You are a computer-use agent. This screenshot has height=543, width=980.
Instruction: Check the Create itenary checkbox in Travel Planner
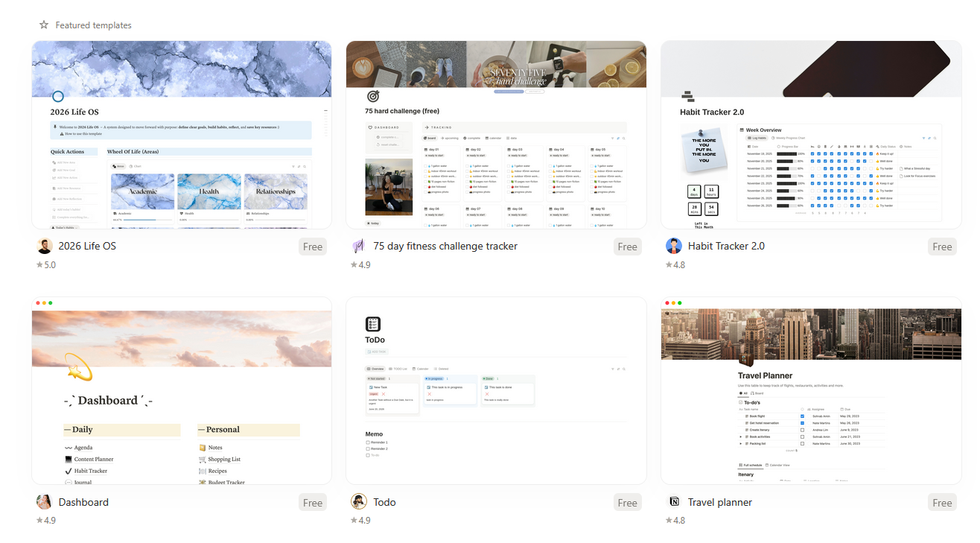pyautogui.click(x=803, y=430)
